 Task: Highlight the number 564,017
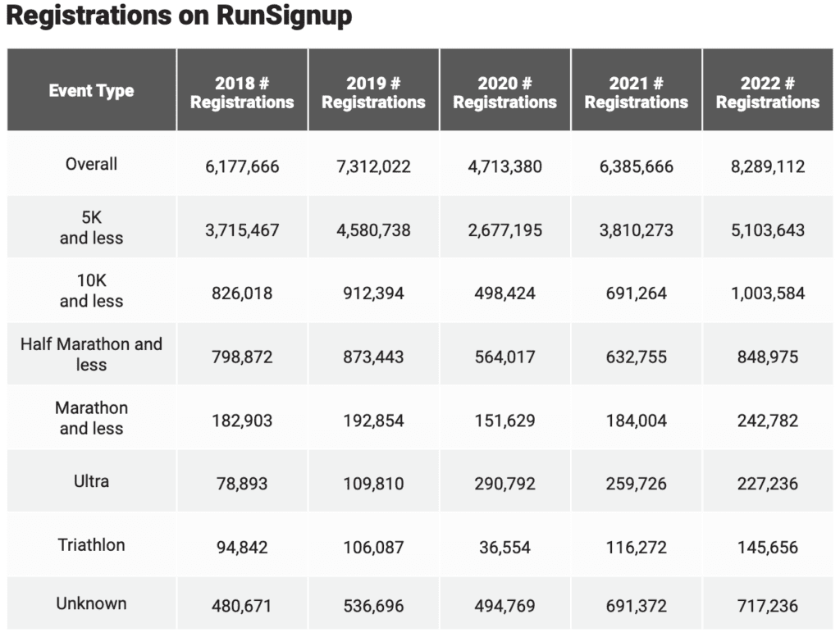(505, 357)
